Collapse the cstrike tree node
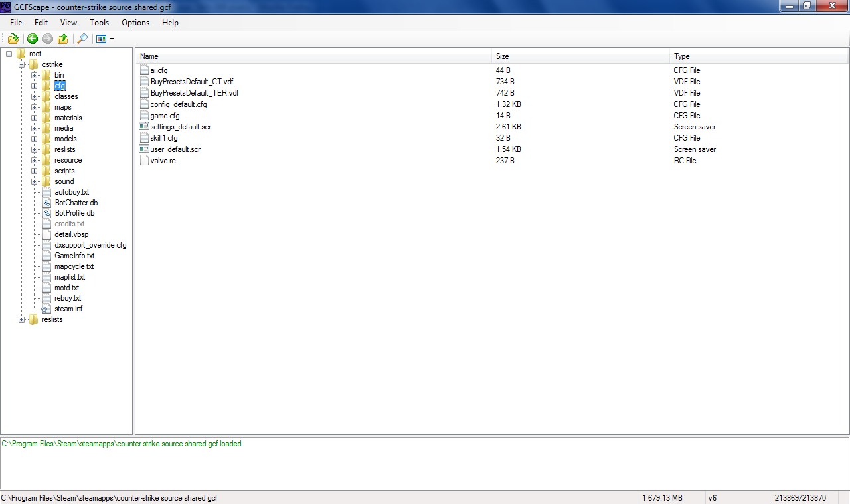This screenshot has width=850, height=504. [x=21, y=64]
